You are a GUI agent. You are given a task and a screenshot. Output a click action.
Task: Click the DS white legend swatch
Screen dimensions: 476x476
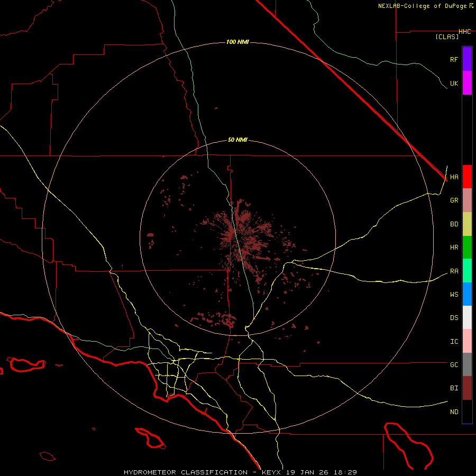tap(467, 317)
